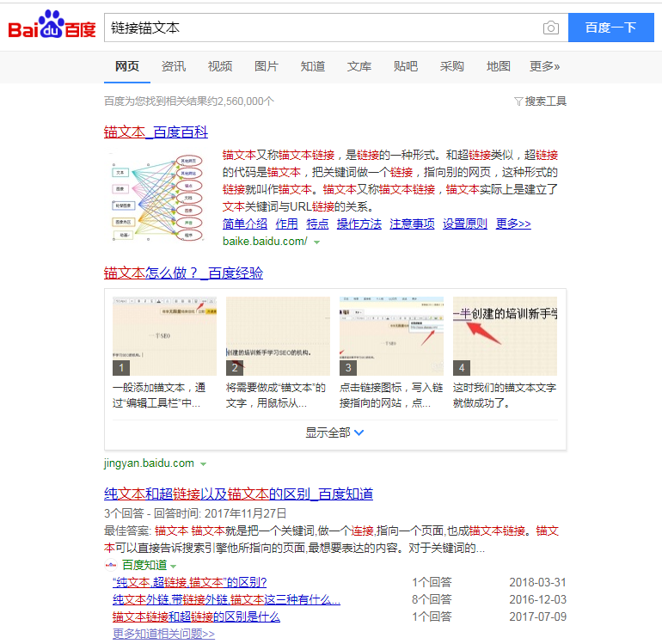Click caption 这时我们的锚文本文字就做成功了
Image resolution: width=662 pixels, height=644 pixels.
(505, 396)
